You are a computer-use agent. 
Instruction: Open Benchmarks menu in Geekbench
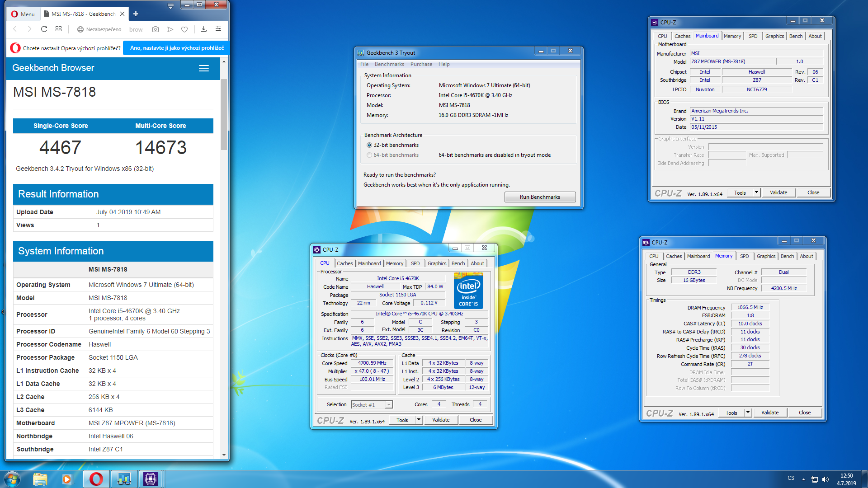pos(389,64)
